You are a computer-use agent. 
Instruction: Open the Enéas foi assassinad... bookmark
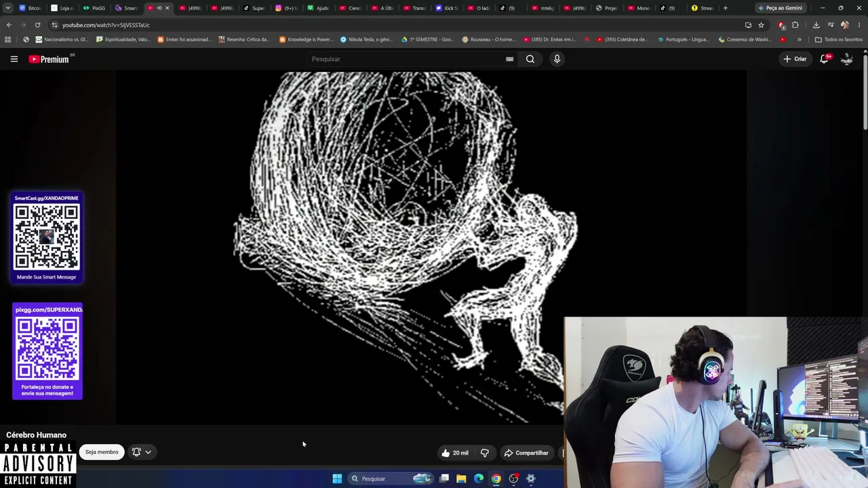pyautogui.click(x=183, y=39)
